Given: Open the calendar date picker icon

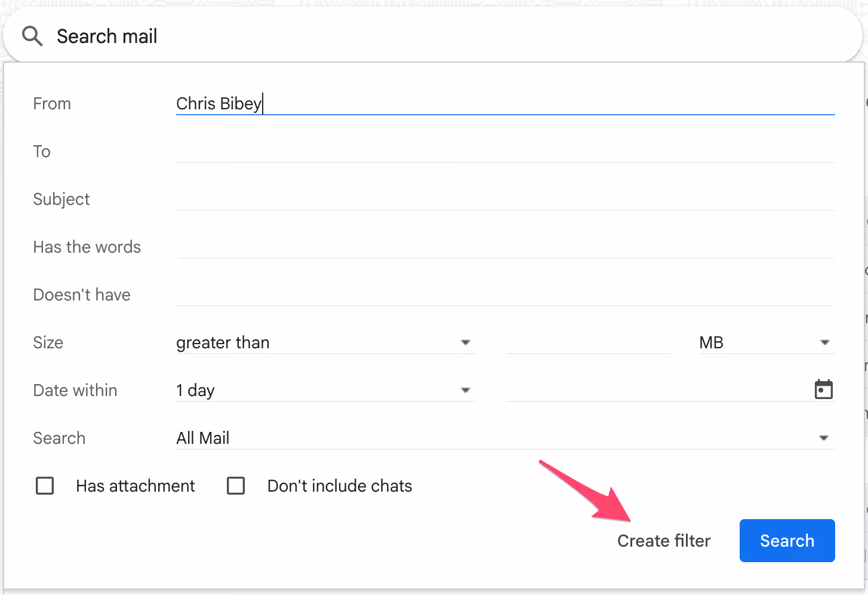Looking at the screenshot, I should click(824, 389).
